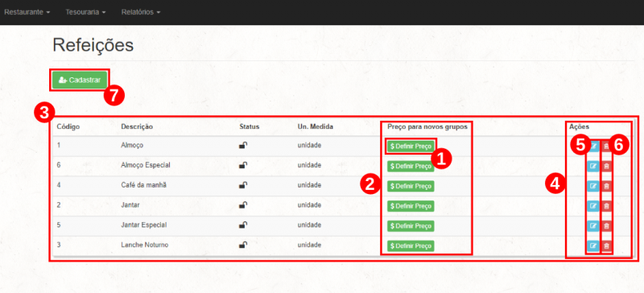
Task: Click the Un. Medida column header
Action: pos(316,126)
